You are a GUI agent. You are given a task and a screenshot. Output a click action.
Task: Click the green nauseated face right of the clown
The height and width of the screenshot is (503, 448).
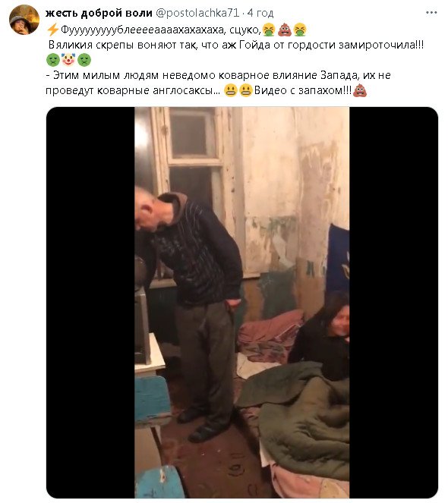[x=84, y=60]
